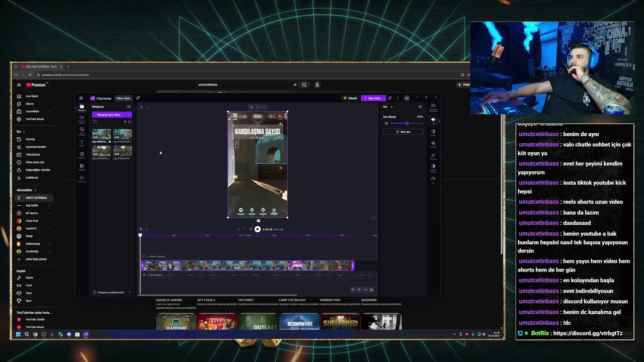This screenshot has height=362, width=644.
Task: Open the Soldur (Fade) tab in the right bar
Action: click(433, 132)
